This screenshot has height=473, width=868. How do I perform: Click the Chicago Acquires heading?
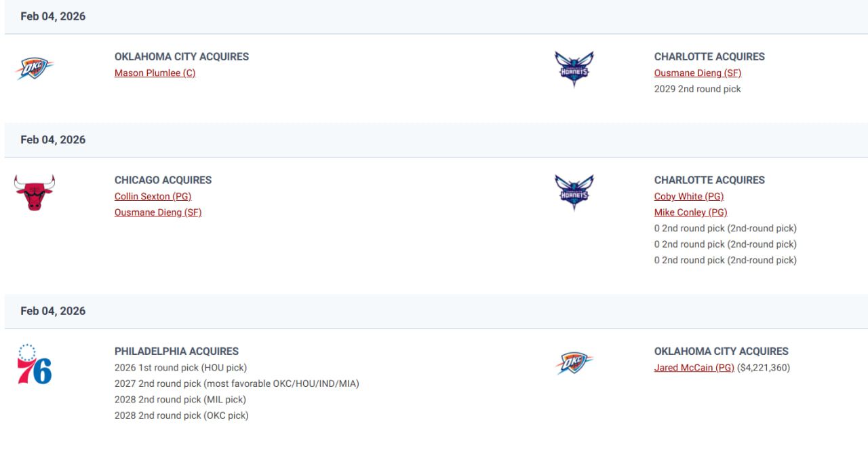click(x=163, y=181)
